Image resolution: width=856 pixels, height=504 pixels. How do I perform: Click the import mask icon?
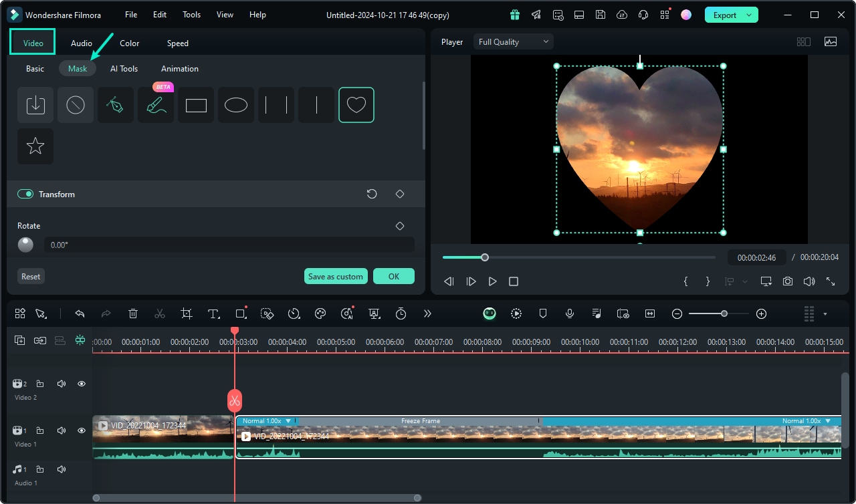click(x=35, y=105)
